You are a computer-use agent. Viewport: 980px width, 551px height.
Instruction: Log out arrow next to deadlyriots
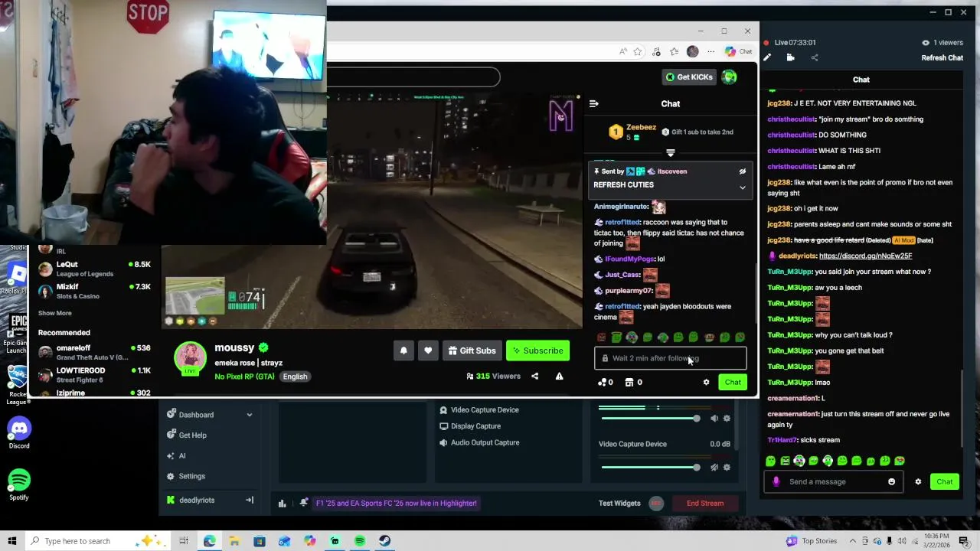pos(249,500)
